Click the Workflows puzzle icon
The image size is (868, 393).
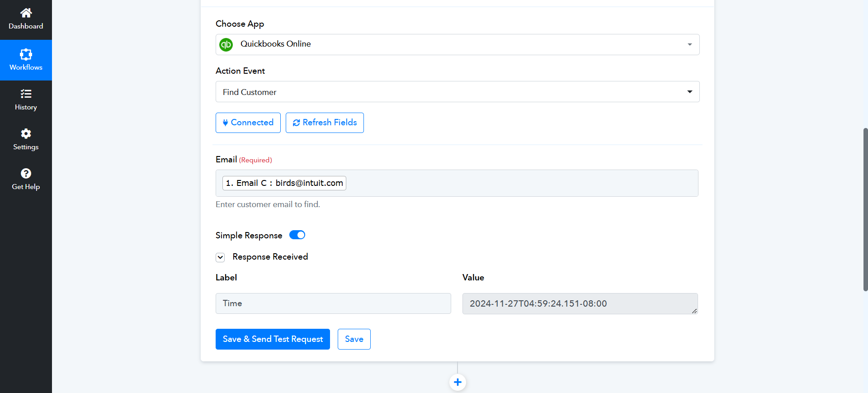pyautogui.click(x=26, y=54)
